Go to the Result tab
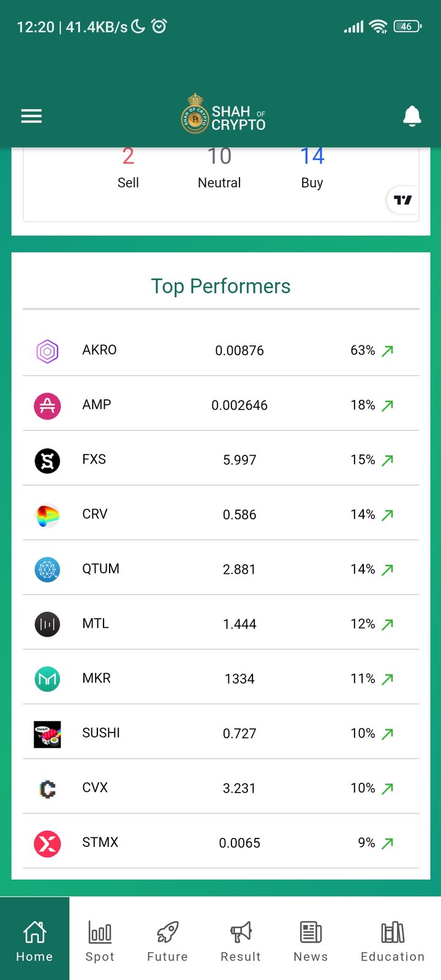441x980 pixels. pos(241,940)
